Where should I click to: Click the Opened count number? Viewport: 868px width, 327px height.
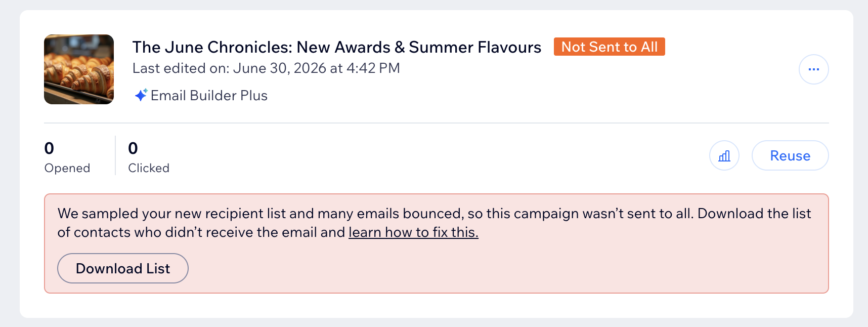click(x=49, y=148)
